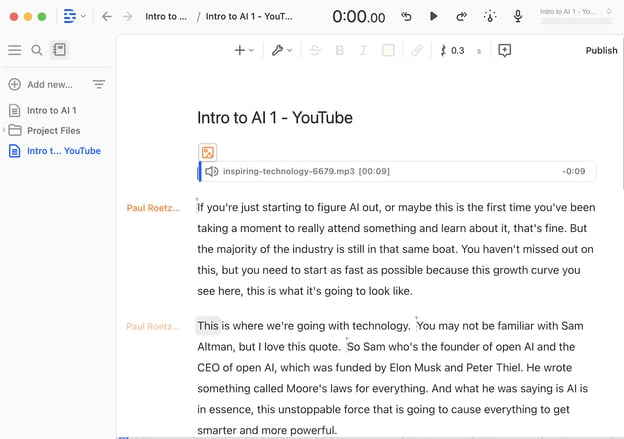Choose the highlight color swatch
Screen dimensions: 624x439
[388, 50]
